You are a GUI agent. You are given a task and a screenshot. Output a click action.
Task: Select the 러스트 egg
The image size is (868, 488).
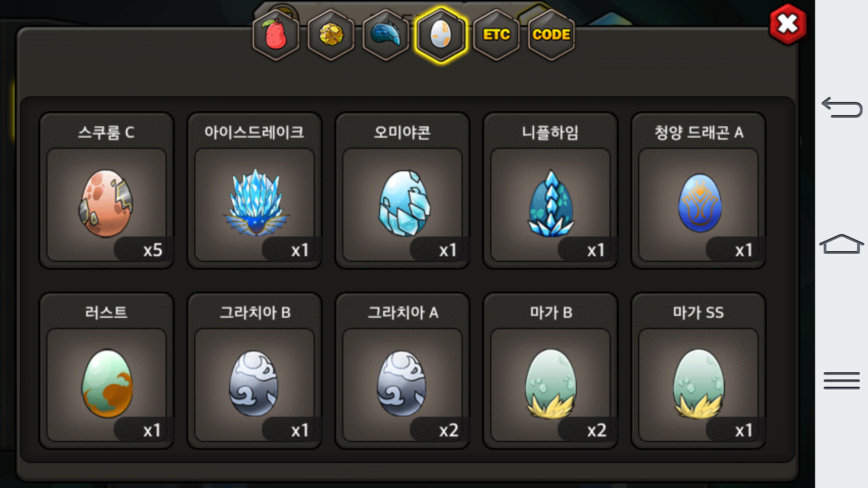(107, 371)
